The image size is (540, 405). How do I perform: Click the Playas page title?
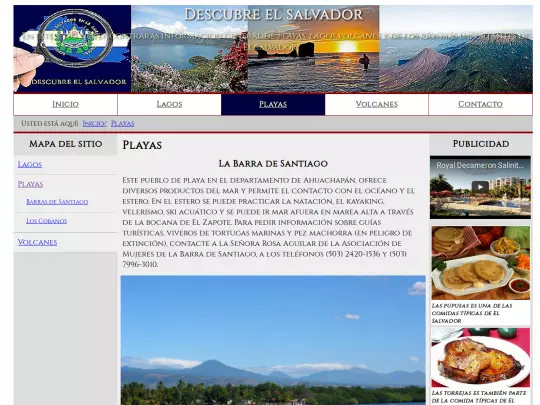[x=142, y=145]
